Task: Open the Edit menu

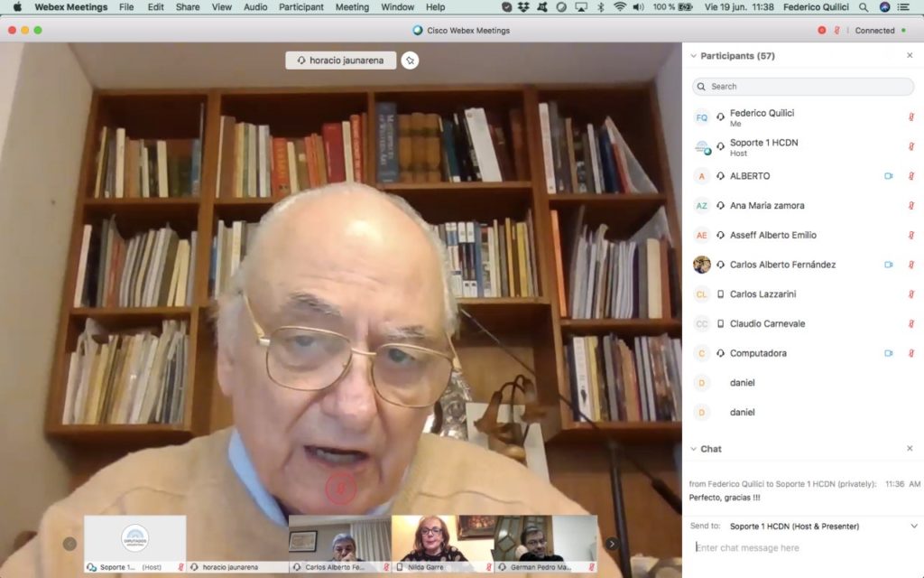Action: (x=155, y=7)
